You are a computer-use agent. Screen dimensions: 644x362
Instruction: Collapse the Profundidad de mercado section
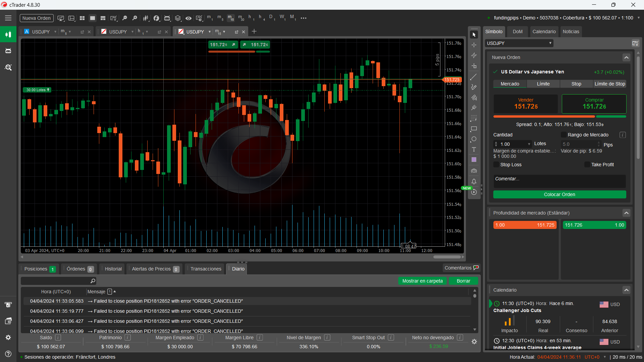pyautogui.click(x=626, y=213)
